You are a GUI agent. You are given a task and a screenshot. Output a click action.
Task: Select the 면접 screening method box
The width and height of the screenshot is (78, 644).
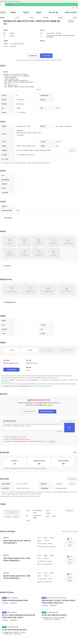coord(30,350)
